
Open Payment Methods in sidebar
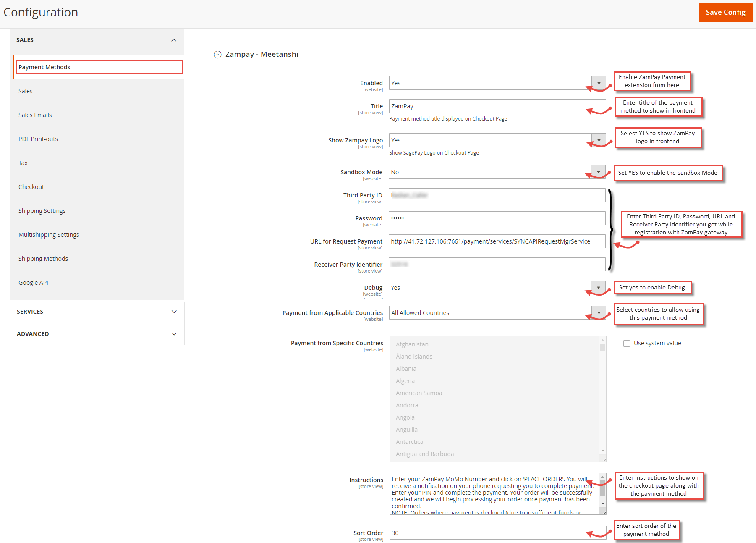[99, 67]
